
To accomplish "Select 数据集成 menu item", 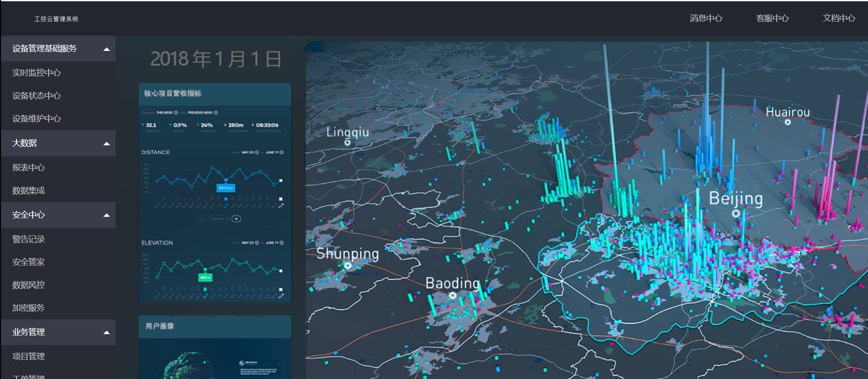I will (x=28, y=190).
